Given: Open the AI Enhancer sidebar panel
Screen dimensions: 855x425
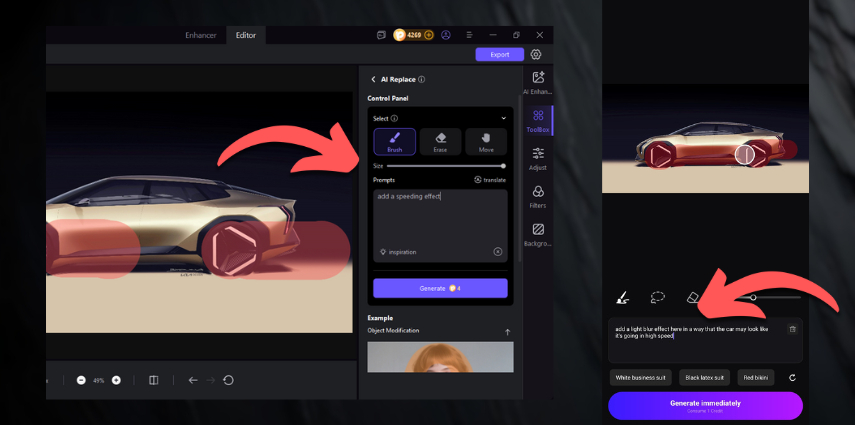Looking at the screenshot, I should 538,82.
